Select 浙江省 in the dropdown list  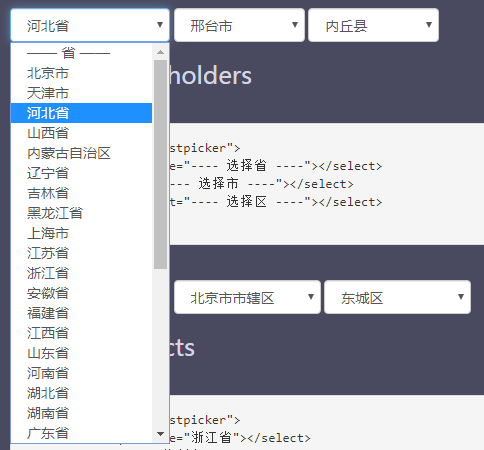coord(81,273)
